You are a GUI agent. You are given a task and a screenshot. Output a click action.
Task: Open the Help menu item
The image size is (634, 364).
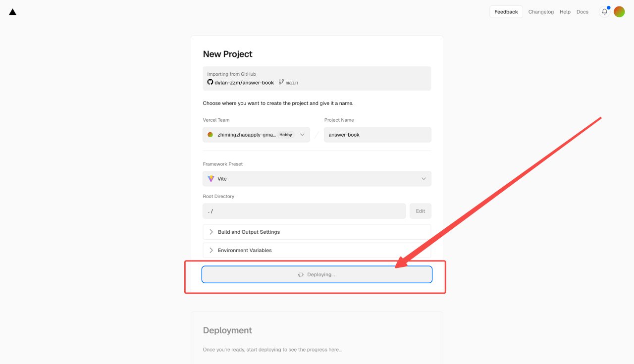pyautogui.click(x=565, y=12)
